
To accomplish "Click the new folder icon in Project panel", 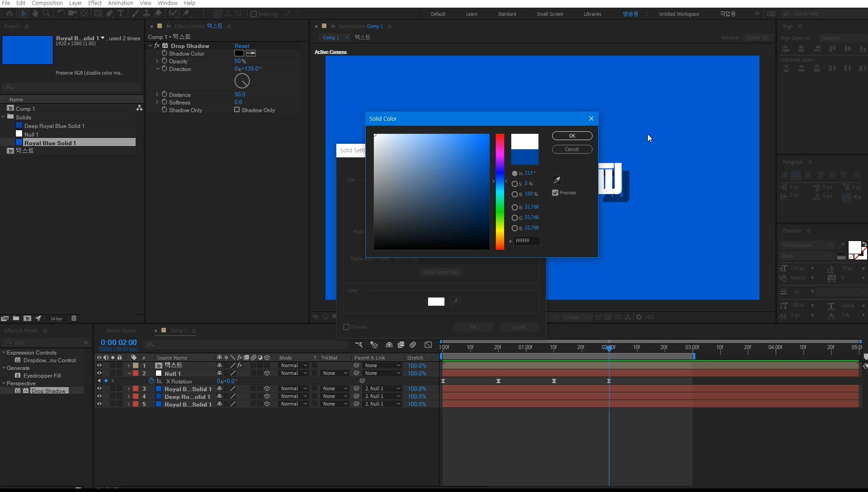I will (x=16, y=318).
